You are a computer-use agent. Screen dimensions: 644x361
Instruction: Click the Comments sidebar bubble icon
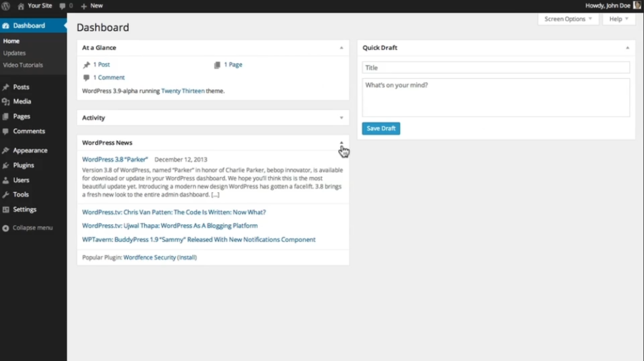6,131
